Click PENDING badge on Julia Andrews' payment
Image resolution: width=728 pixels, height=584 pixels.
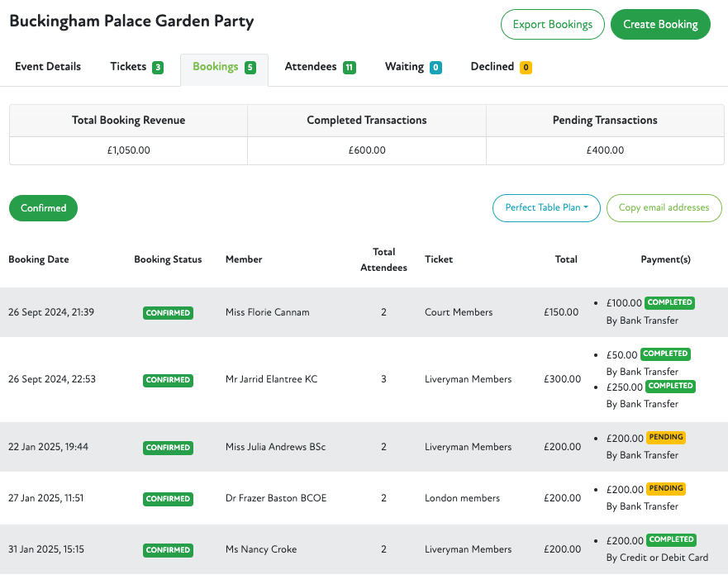click(665, 437)
